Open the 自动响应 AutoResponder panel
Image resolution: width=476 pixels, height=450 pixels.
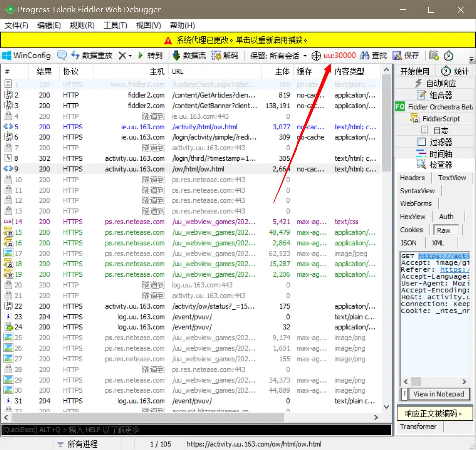(x=437, y=83)
